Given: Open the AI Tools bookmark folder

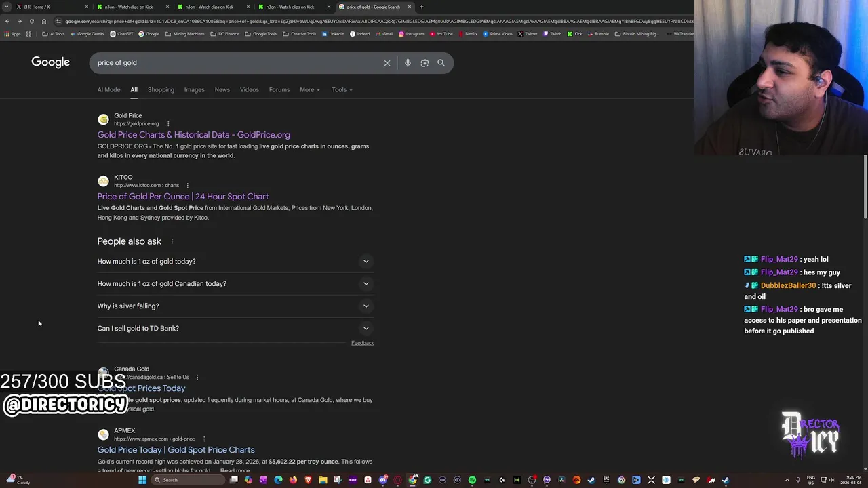Looking at the screenshot, I should click(53, 34).
